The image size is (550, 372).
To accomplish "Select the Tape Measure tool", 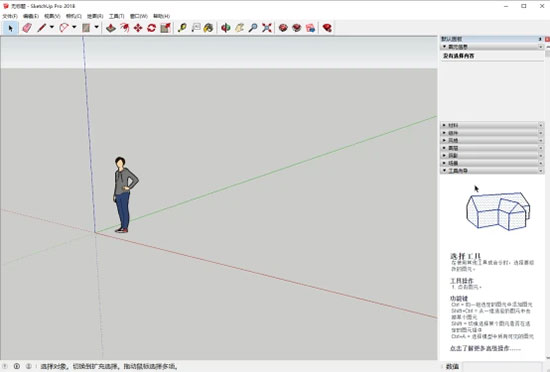I will pyautogui.click(x=182, y=28).
